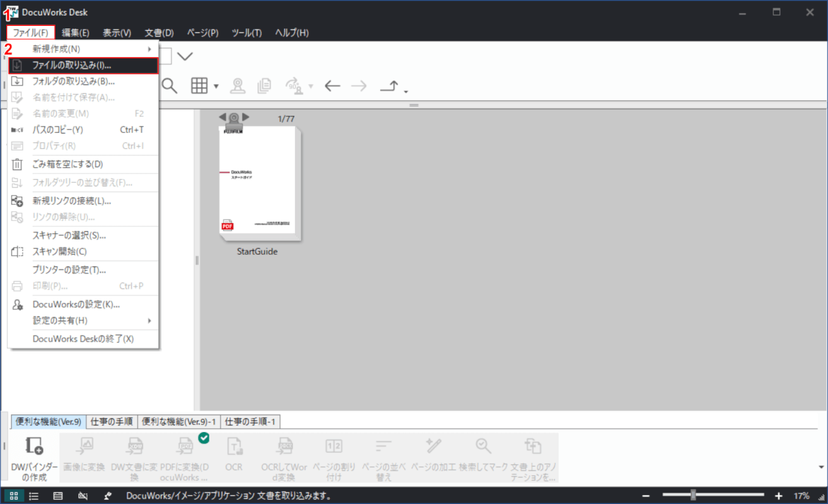Switch to 便利な機能(Ver.9) tab
Viewport: 828px width, 504px height.
[49, 421]
